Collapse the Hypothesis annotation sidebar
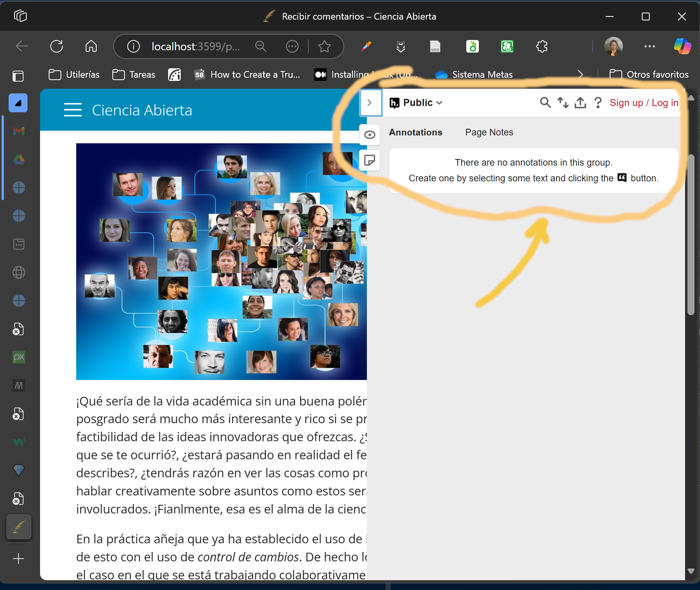This screenshot has width=700, height=590. coord(370,103)
